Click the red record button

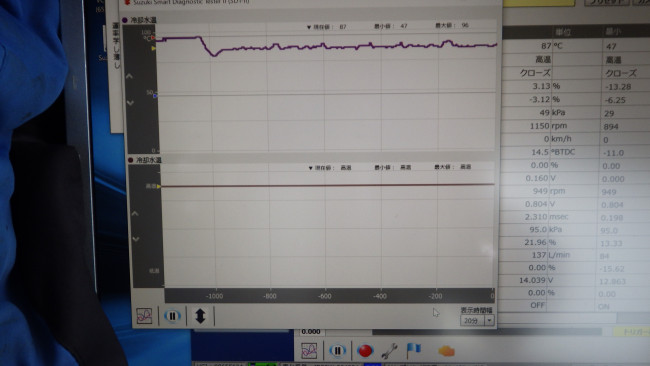pyautogui.click(x=365, y=351)
